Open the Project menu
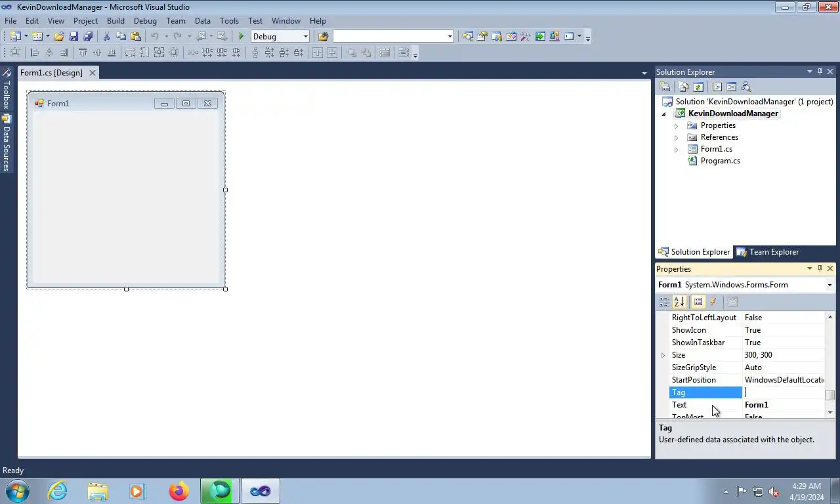840x504 pixels. pyautogui.click(x=85, y=20)
